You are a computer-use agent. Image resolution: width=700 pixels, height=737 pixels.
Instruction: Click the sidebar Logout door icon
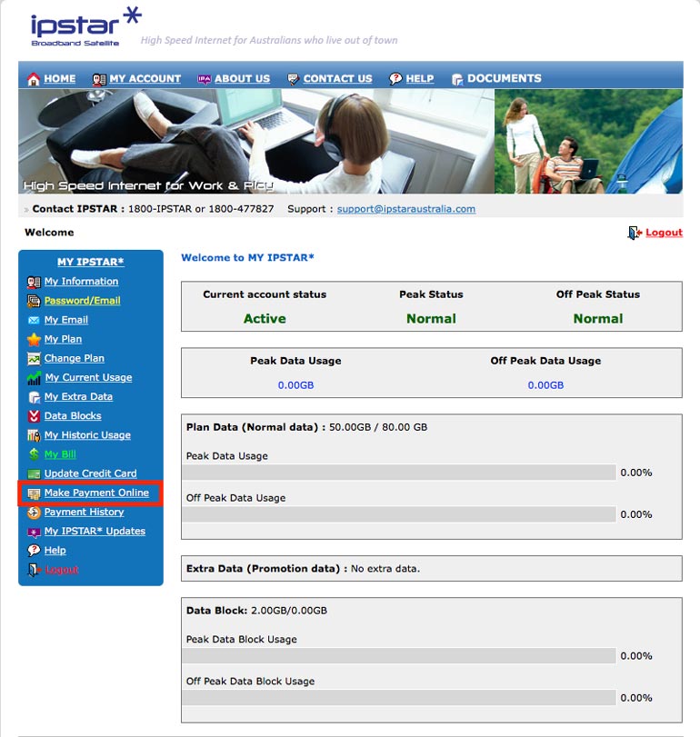(x=34, y=570)
